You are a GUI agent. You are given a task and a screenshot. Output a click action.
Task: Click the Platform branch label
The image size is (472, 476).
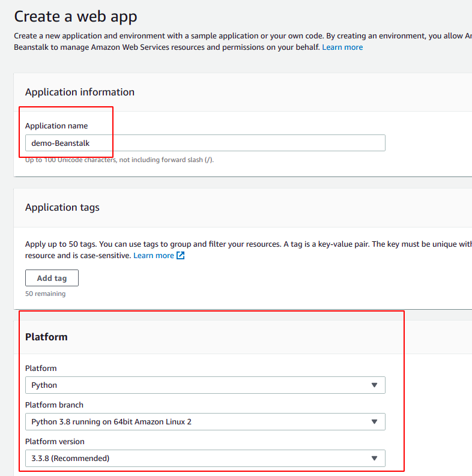(54, 405)
